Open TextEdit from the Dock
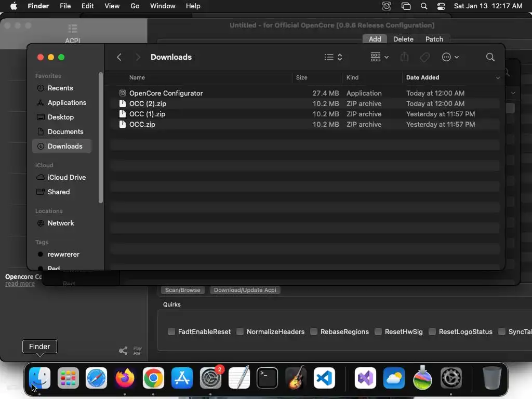This screenshot has height=399, width=532. click(239, 378)
